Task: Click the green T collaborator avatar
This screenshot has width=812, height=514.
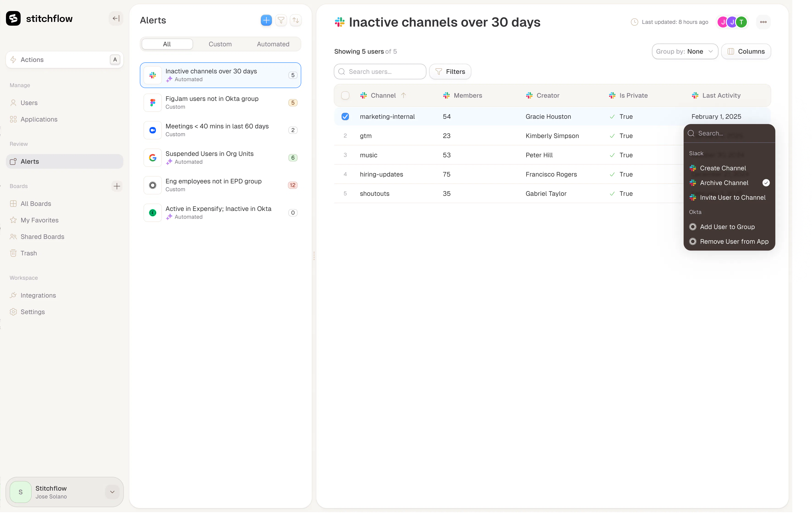Action: click(x=742, y=22)
